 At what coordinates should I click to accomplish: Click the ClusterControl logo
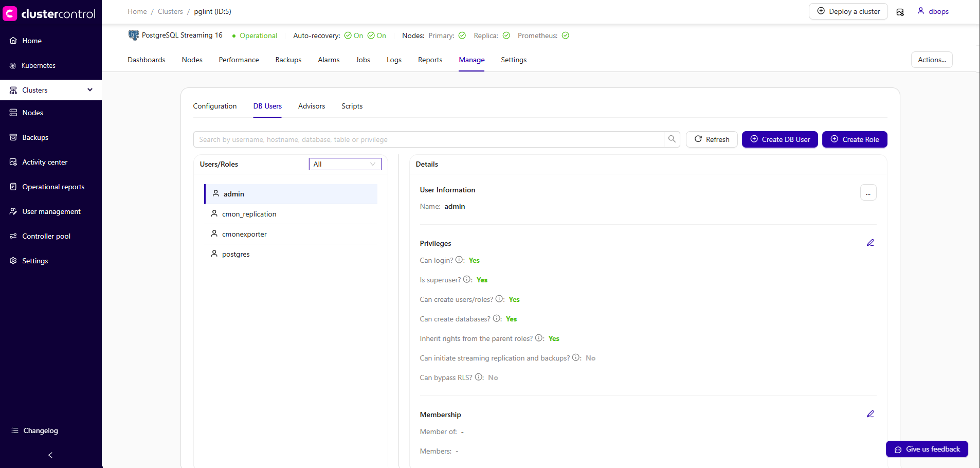click(49, 14)
